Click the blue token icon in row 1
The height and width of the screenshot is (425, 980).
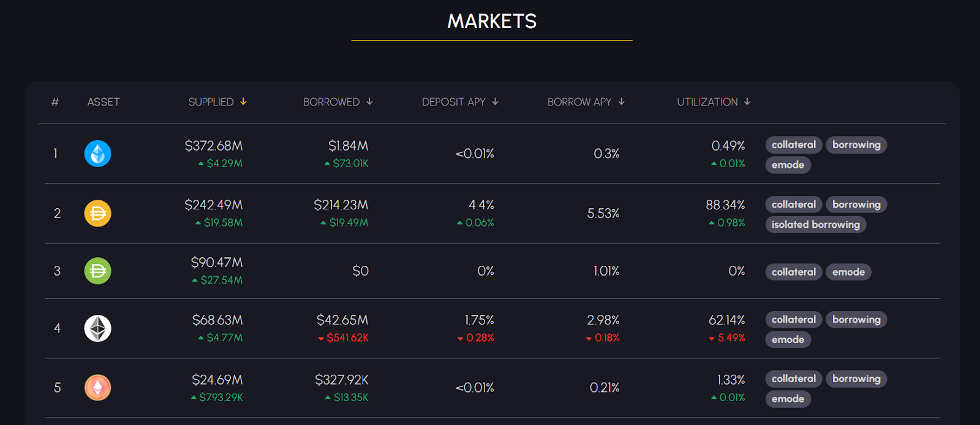(97, 154)
